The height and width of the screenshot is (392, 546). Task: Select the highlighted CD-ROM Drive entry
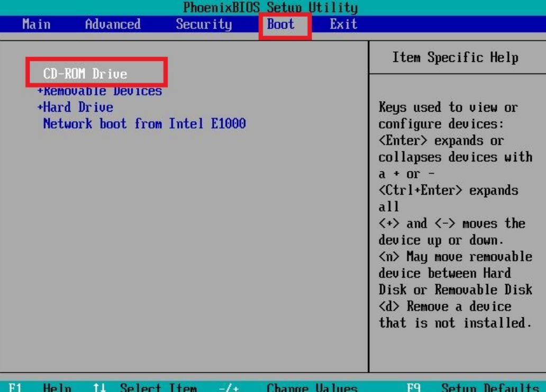tap(85, 74)
